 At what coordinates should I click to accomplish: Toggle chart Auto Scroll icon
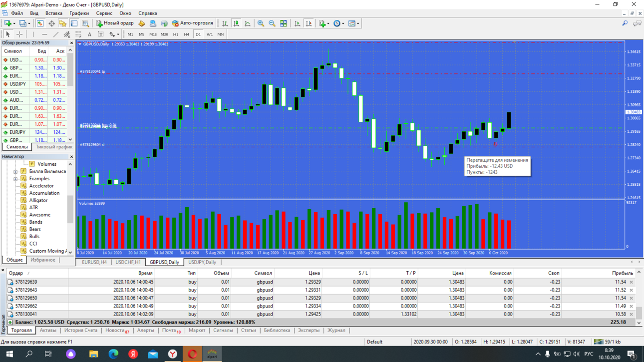click(298, 23)
